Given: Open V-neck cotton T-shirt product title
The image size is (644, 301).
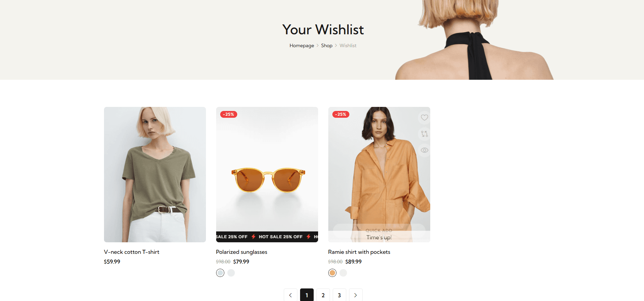Looking at the screenshot, I should point(132,252).
